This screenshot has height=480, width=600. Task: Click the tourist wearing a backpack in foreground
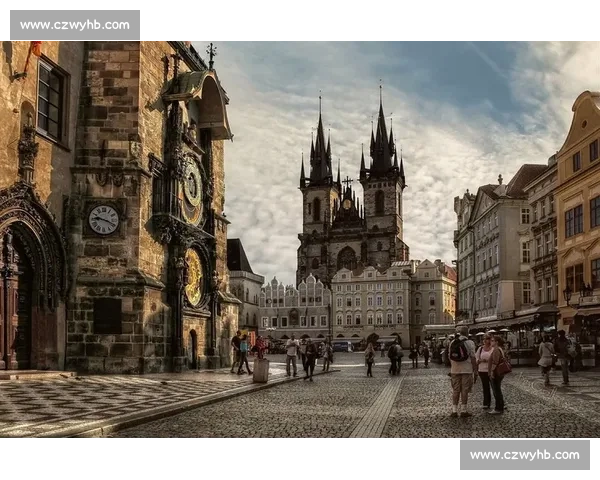pos(461,372)
